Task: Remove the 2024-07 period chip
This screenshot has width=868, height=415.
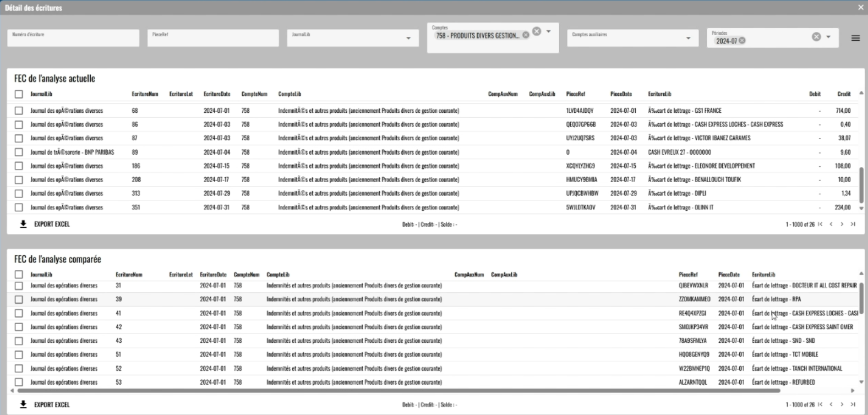Action: point(742,41)
